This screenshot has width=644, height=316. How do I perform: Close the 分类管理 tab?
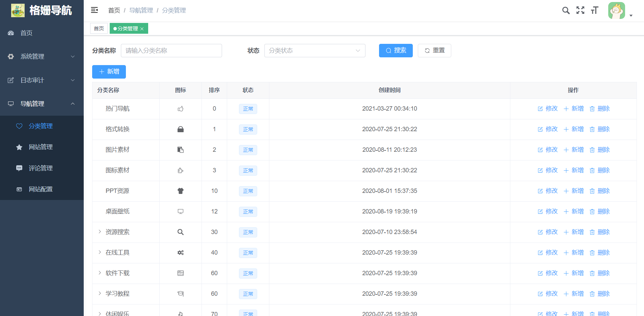tap(142, 29)
